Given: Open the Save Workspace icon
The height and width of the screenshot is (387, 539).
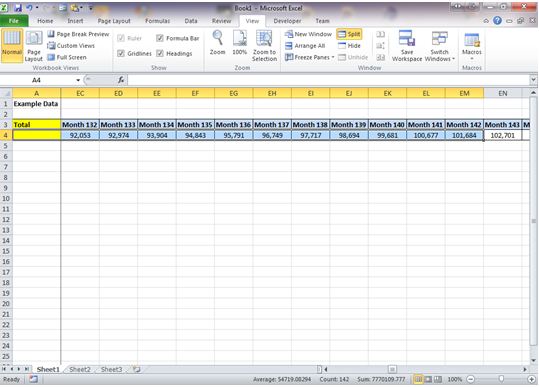Looking at the screenshot, I should click(407, 38).
